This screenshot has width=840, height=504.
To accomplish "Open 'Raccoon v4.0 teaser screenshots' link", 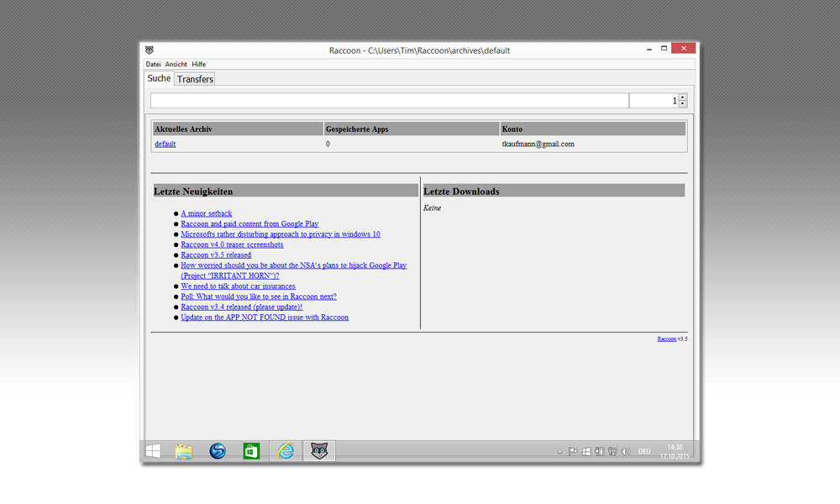I will 232,244.
